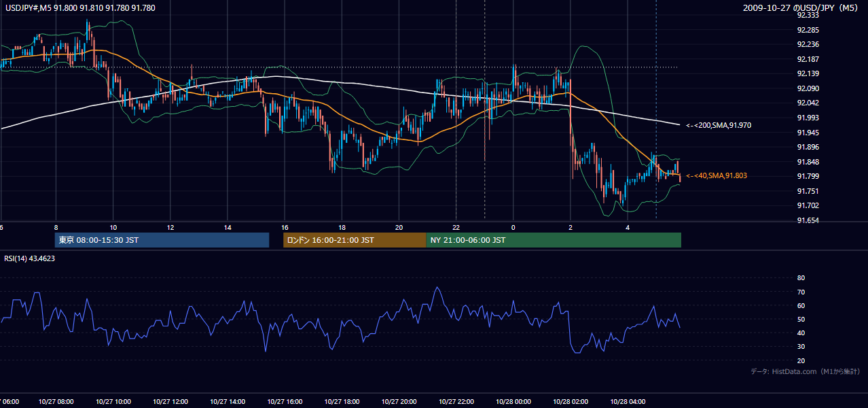Click price axis value 91.751

pos(808,191)
